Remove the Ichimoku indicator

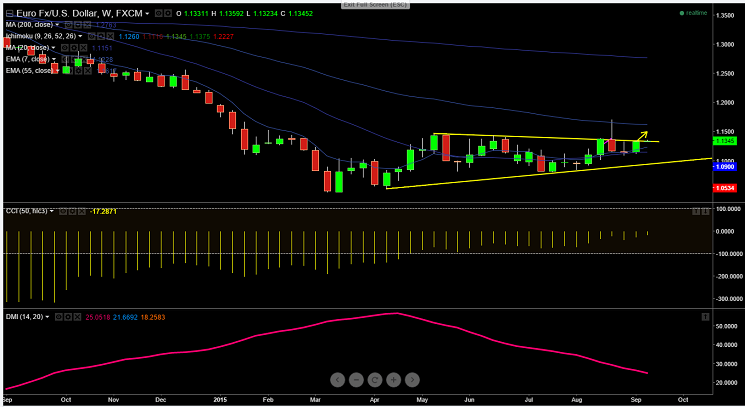pyautogui.click(x=110, y=36)
